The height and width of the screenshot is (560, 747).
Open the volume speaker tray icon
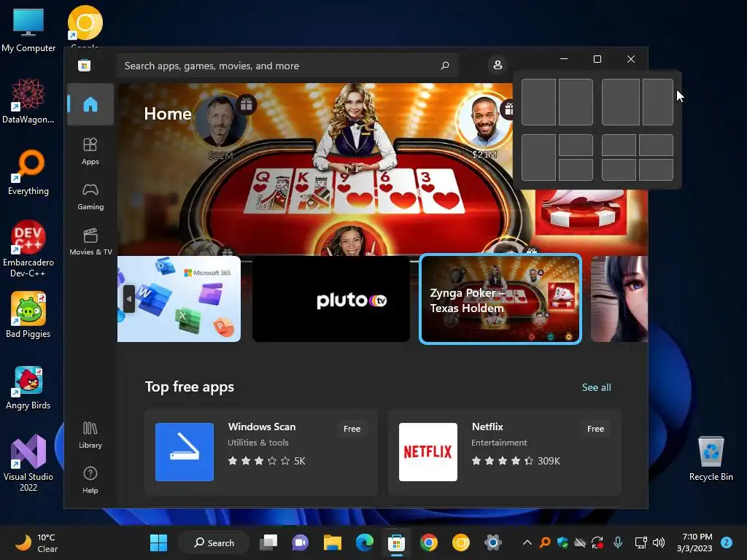pos(659,542)
